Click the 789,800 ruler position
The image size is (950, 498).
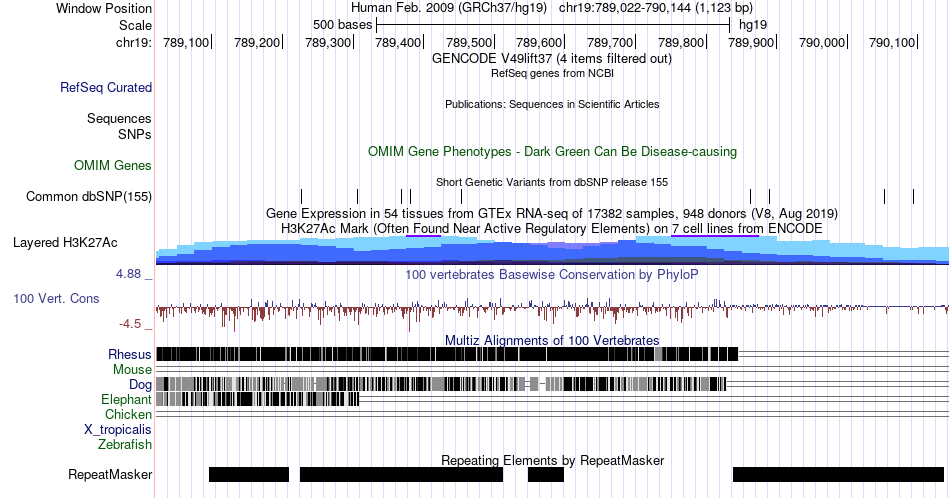click(x=681, y=42)
